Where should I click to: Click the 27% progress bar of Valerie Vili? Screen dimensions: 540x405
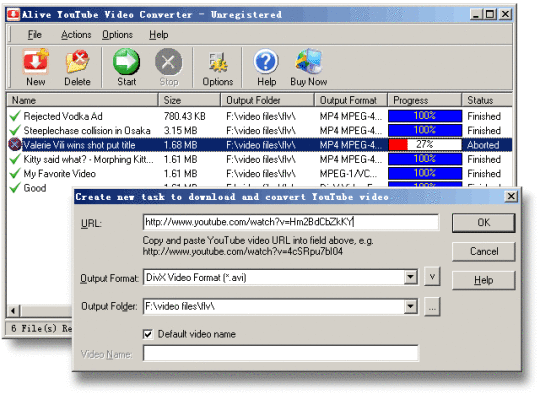425,145
